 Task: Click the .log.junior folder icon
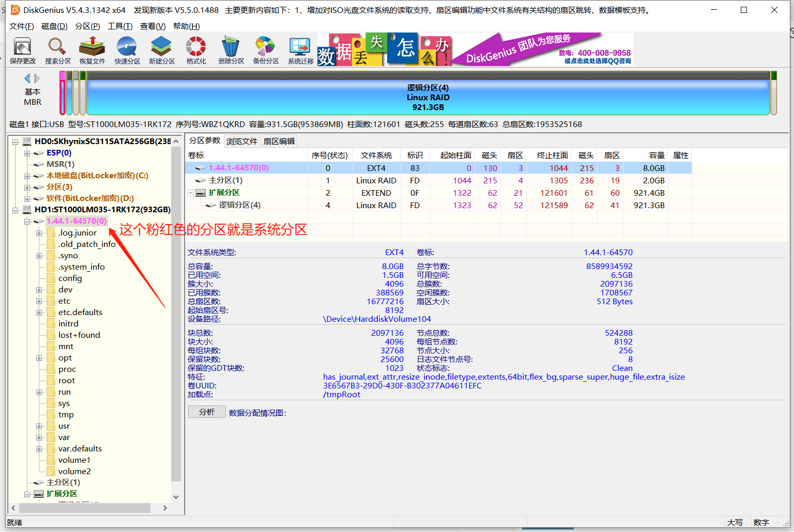tap(51, 233)
